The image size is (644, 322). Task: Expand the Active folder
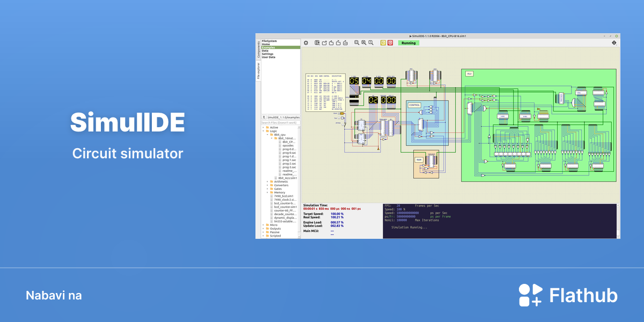point(264,127)
